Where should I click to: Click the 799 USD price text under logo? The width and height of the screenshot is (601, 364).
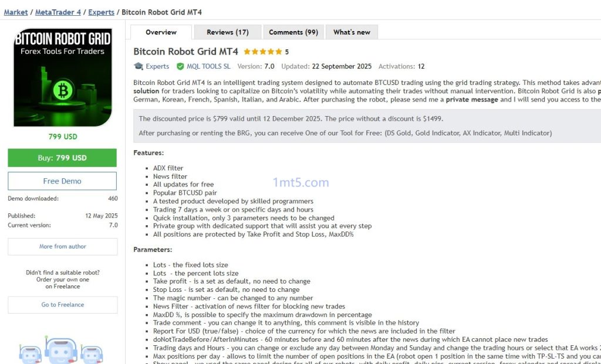62,137
